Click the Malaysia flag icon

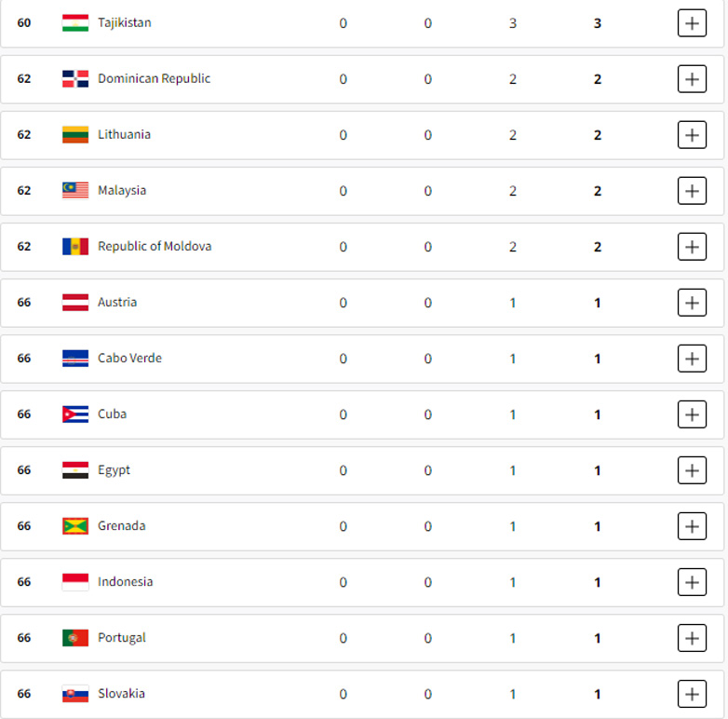click(x=75, y=191)
